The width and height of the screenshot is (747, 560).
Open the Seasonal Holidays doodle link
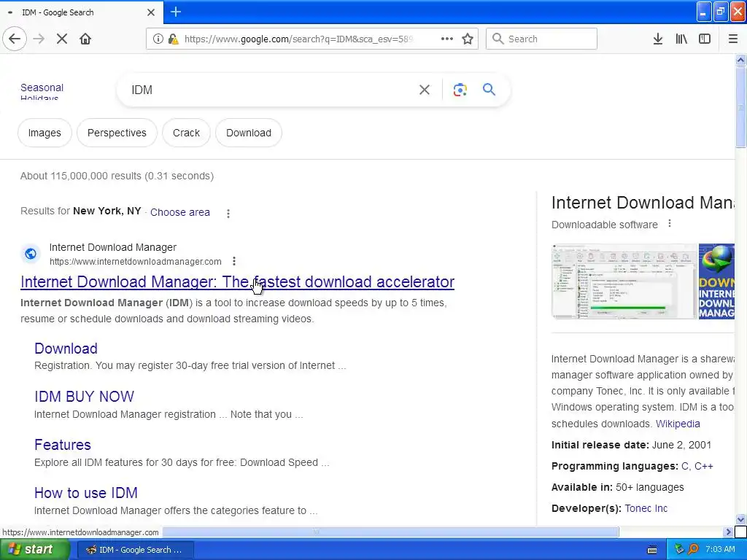point(42,91)
